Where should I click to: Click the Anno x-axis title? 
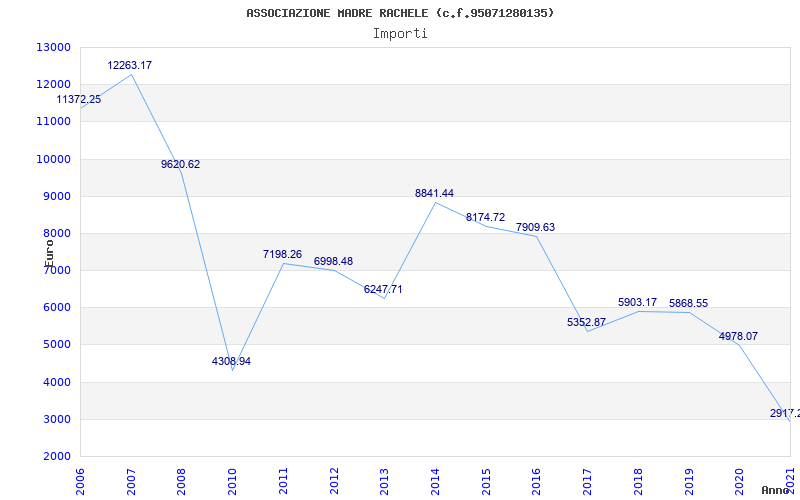coord(774,490)
